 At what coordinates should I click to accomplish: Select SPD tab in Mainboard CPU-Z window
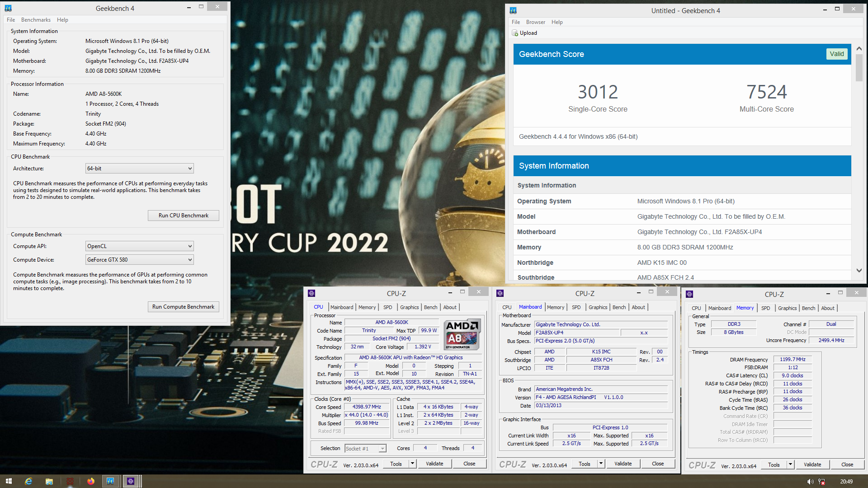[x=576, y=307]
